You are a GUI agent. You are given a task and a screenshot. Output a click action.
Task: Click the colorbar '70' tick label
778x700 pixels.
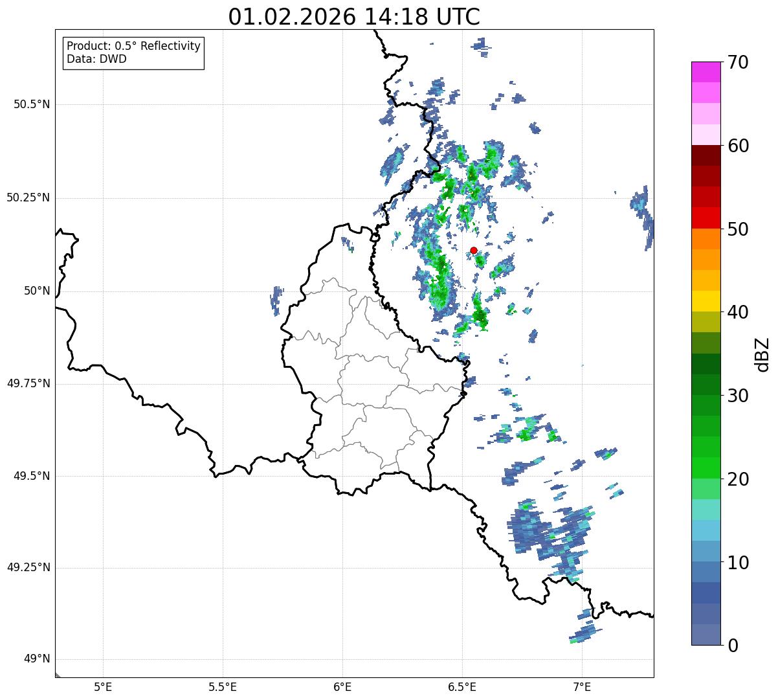pyautogui.click(x=738, y=62)
